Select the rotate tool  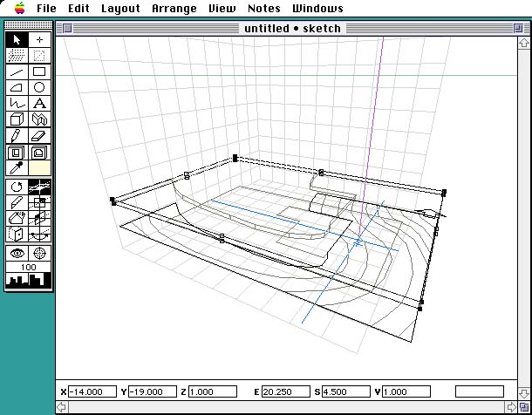(17, 187)
